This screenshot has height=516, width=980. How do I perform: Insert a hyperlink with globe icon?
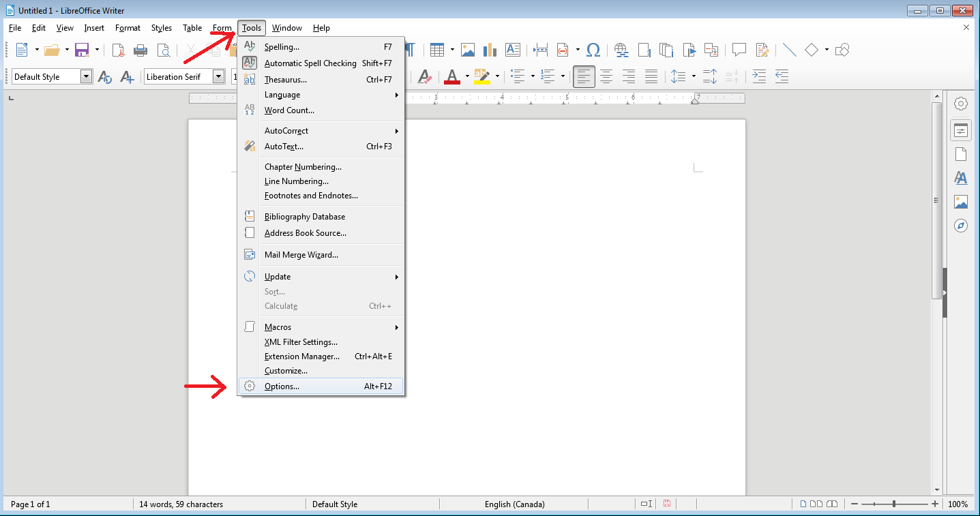tap(621, 50)
